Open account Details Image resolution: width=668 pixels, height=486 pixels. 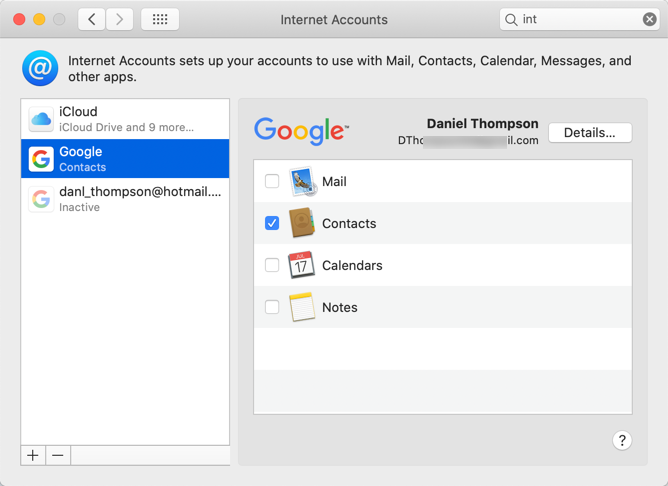[x=590, y=133]
